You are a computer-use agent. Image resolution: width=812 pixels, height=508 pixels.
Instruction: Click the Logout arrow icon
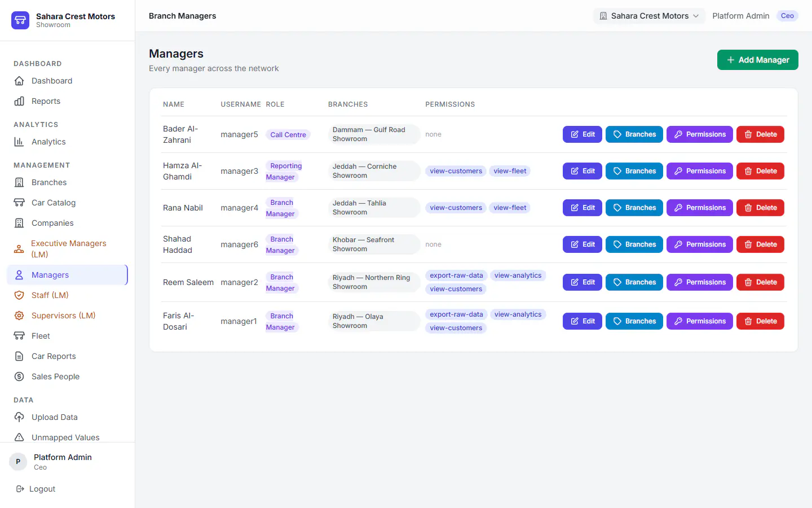(x=20, y=489)
